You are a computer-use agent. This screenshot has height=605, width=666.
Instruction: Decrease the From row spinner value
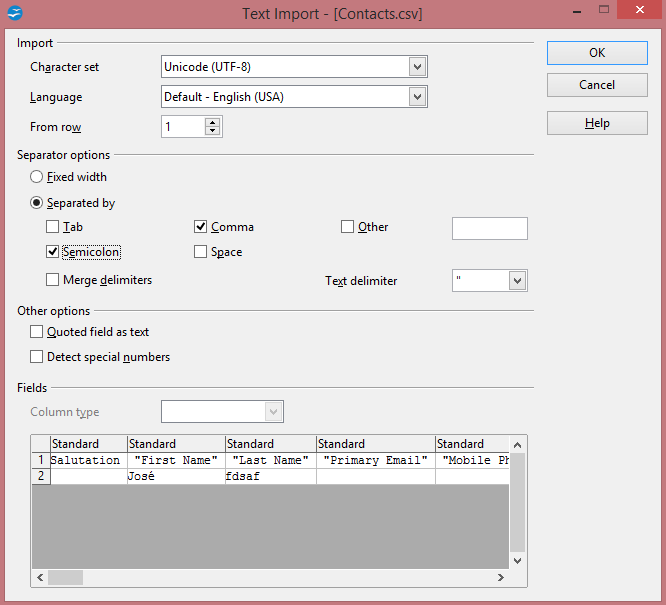pos(212,131)
